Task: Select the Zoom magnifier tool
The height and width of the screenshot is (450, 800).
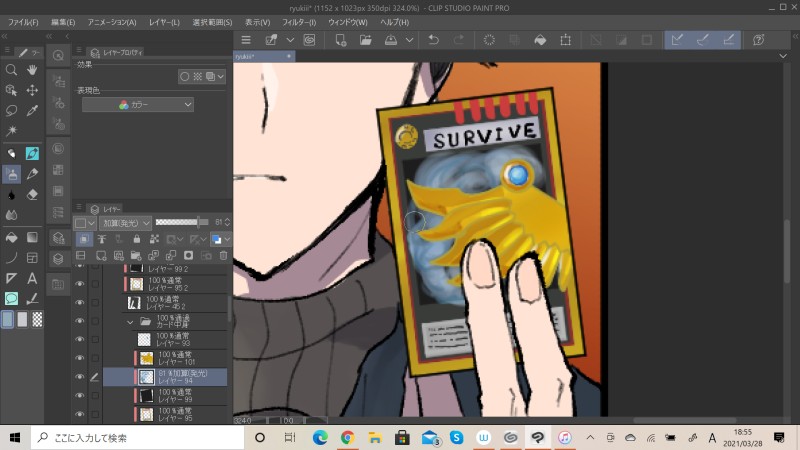Action: coord(11,70)
